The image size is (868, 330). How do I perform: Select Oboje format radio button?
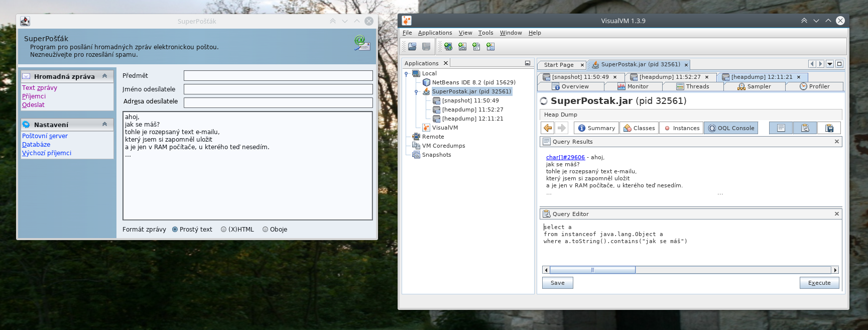tap(266, 230)
